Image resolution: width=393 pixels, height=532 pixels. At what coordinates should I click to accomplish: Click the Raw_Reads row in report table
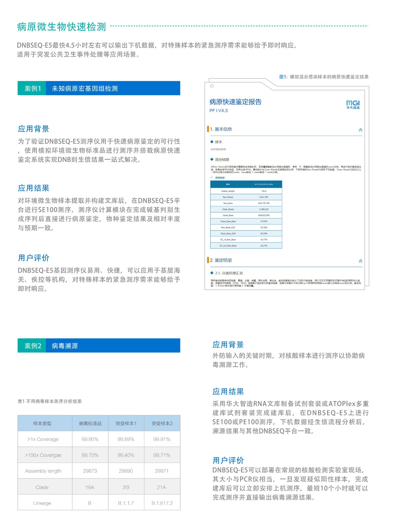(x=246, y=197)
